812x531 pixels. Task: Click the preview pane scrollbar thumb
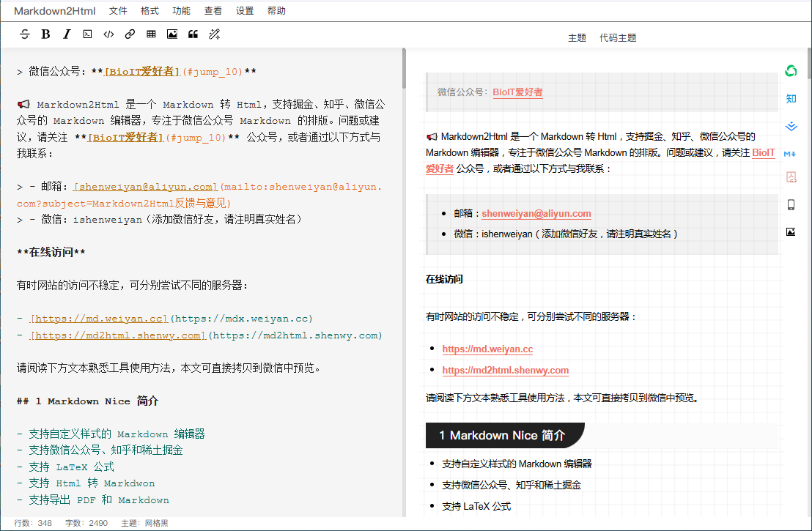(x=809, y=63)
